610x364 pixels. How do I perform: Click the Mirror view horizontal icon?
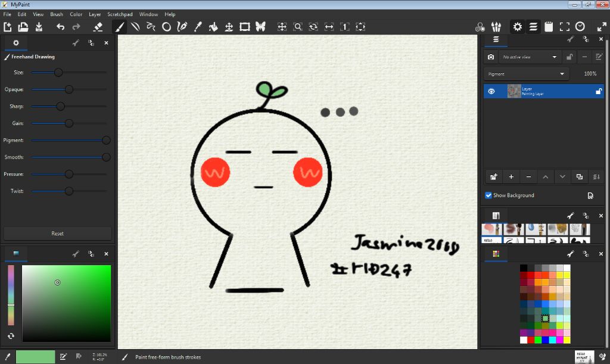(x=329, y=27)
